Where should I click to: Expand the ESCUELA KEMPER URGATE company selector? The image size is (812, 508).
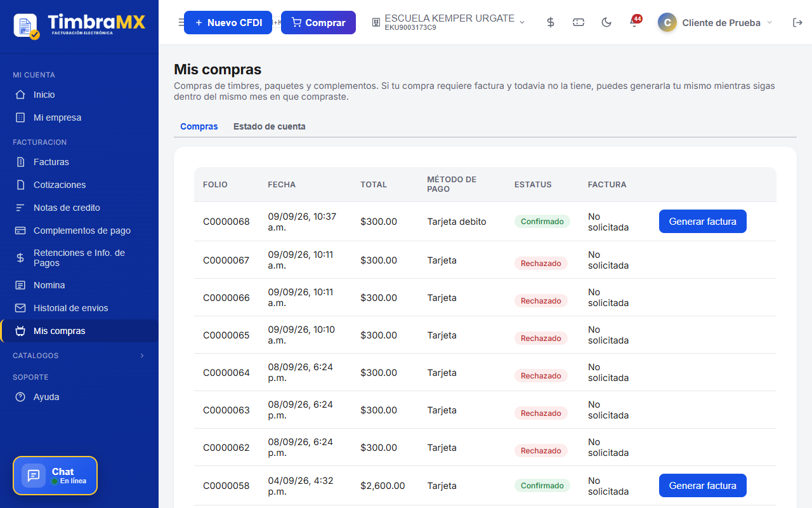tap(449, 22)
